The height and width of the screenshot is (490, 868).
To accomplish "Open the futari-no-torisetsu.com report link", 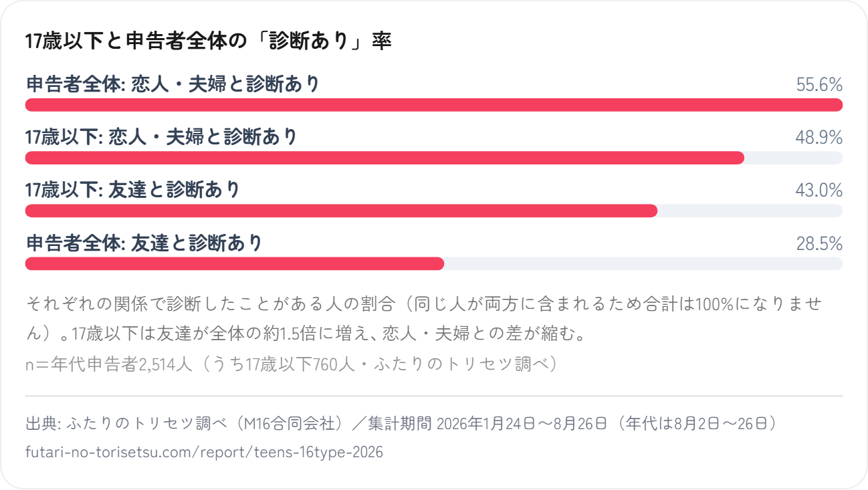I will 204,452.
